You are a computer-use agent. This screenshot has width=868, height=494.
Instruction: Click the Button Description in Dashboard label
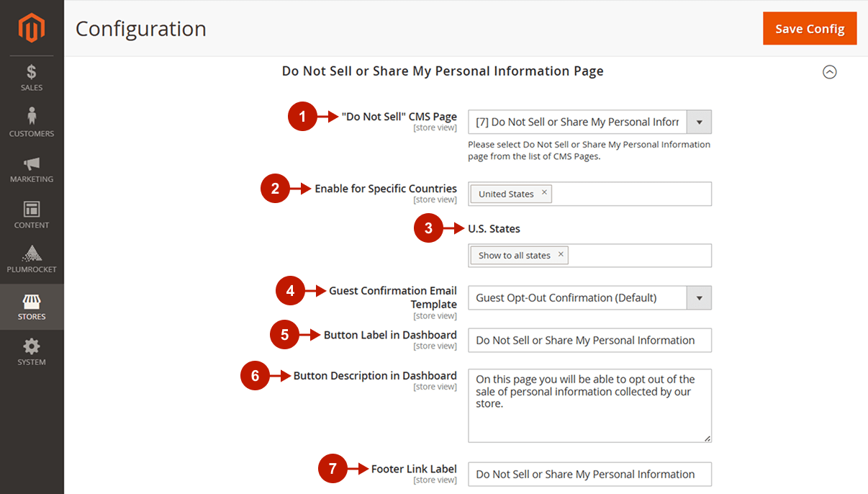(x=375, y=376)
